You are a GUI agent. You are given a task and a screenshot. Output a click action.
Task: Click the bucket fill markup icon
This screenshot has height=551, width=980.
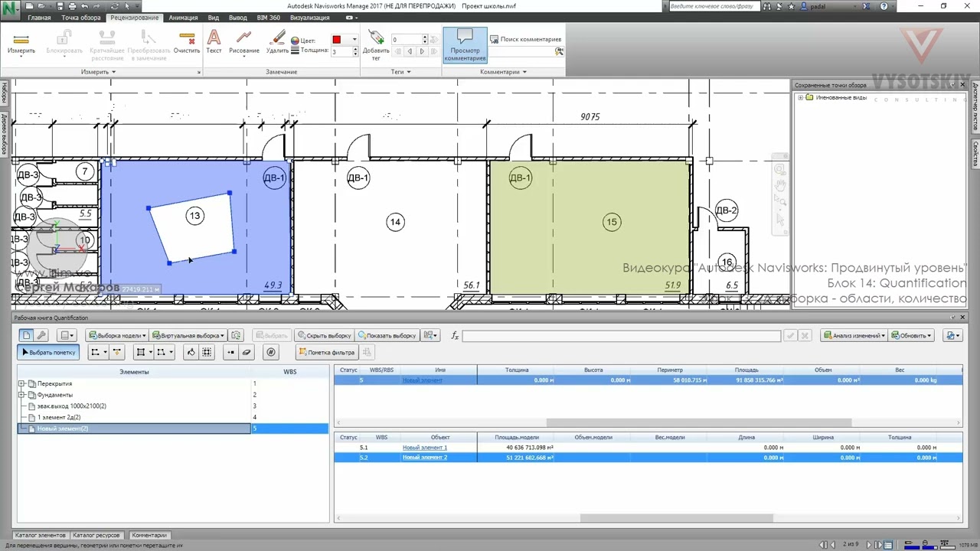tap(191, 352)
